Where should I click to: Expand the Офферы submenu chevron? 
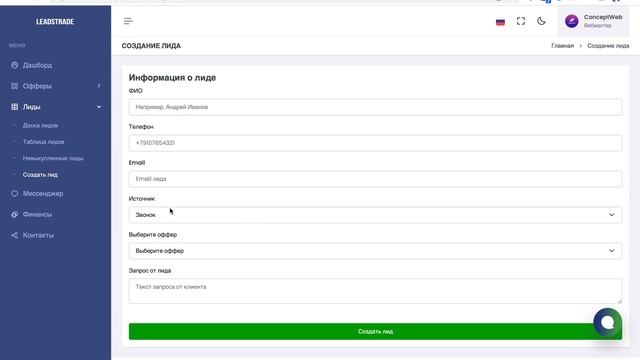99,86
